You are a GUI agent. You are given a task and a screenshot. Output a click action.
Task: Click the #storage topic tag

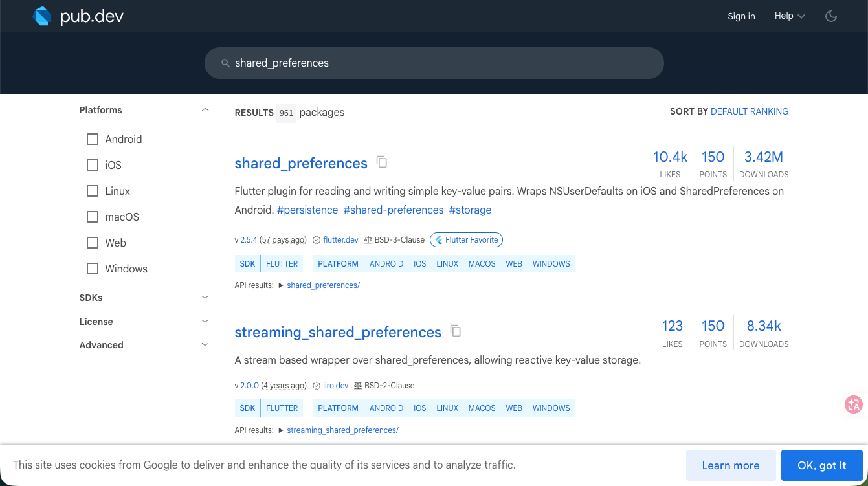[470, 210]
